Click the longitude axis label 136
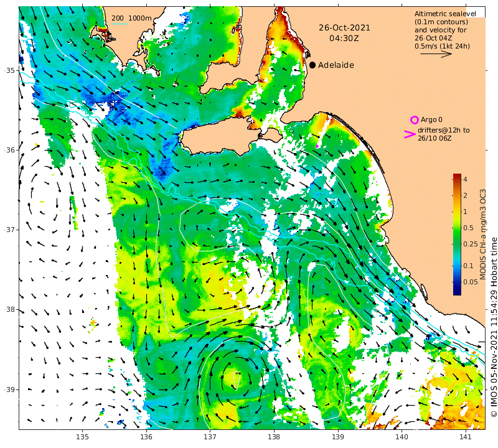The height and width of the screenshot is (448, 498). (146, 437)
